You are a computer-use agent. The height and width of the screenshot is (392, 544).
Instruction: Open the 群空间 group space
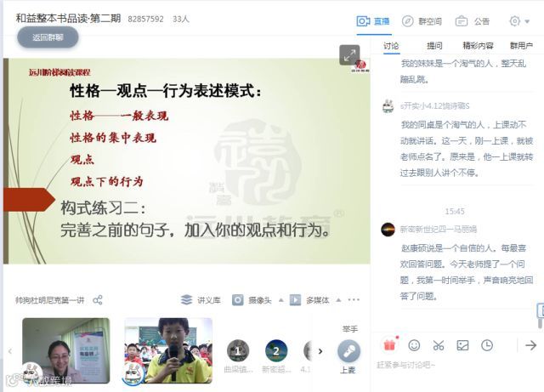pyautogui.click(x=422, y=21)
